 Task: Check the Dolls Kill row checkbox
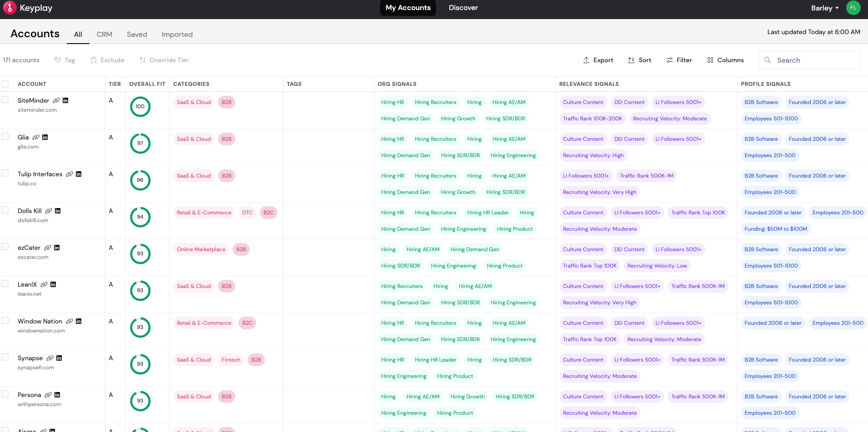(5, 210)
